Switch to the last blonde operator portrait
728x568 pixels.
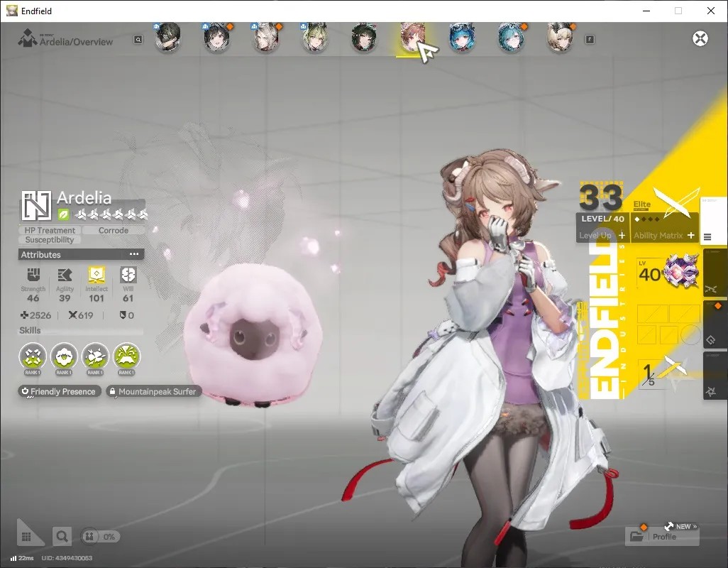(x=560, y=37)
